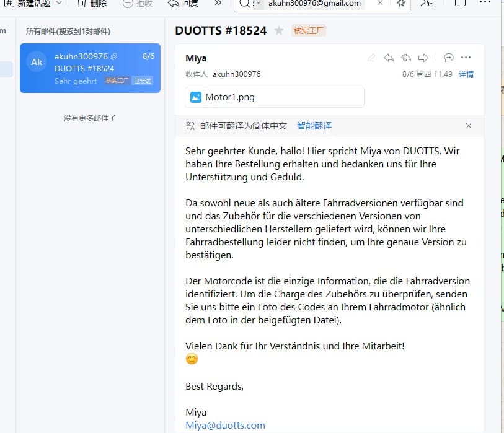
Task: Click the 拒收 reject button
Action: (138, 4)
